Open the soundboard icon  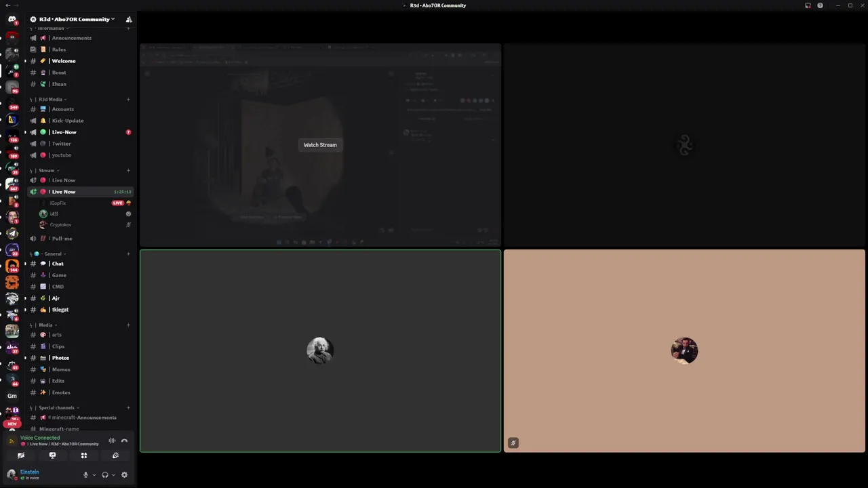point(115,455)
